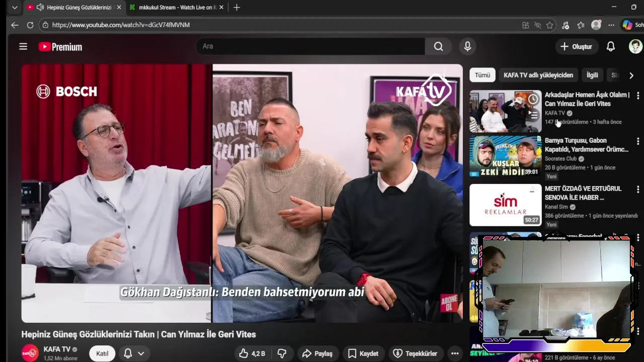Dislike the video
This screenshot has height=362, width=644.
(x=282, y=353)
